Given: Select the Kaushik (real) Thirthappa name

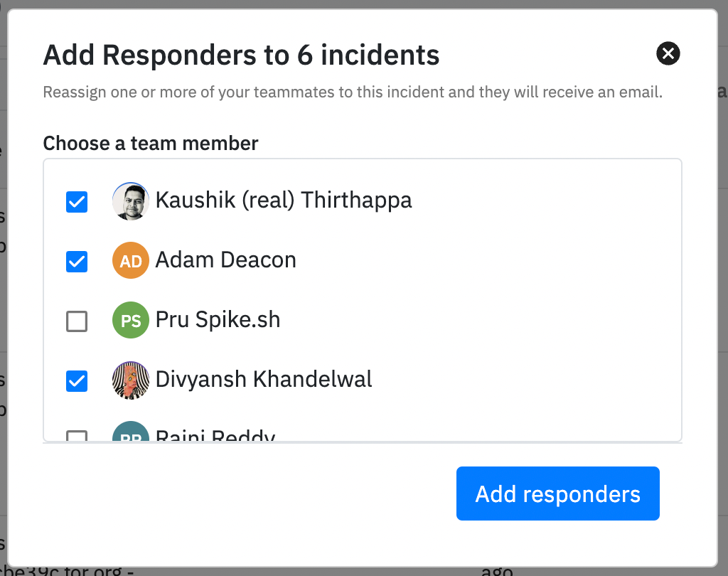Looking at the screenshot, I should (x=284, y=201).
